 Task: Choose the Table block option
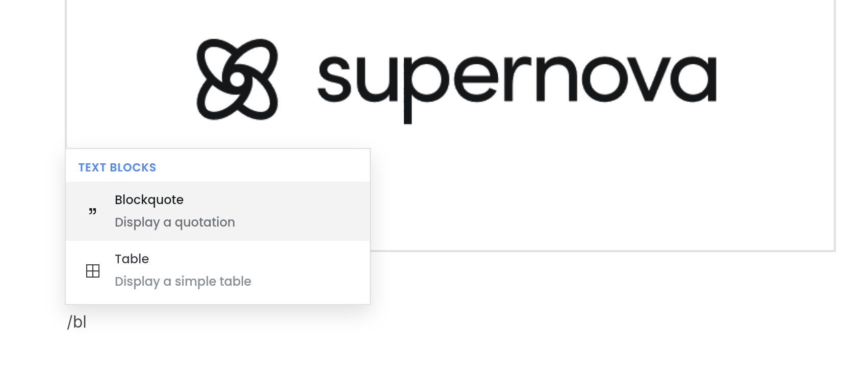(x=218, y=271)
